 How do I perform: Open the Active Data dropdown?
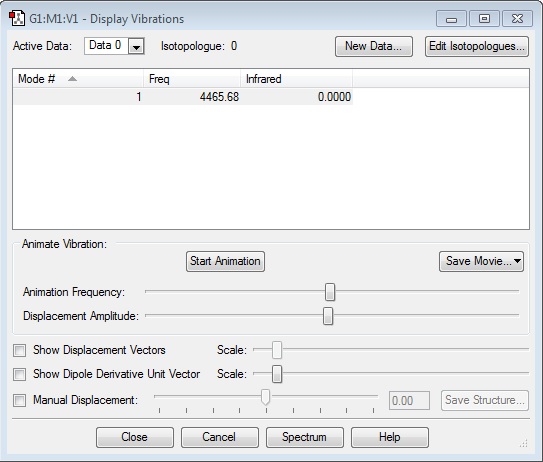pyautogui.click(x=136, y=46)
